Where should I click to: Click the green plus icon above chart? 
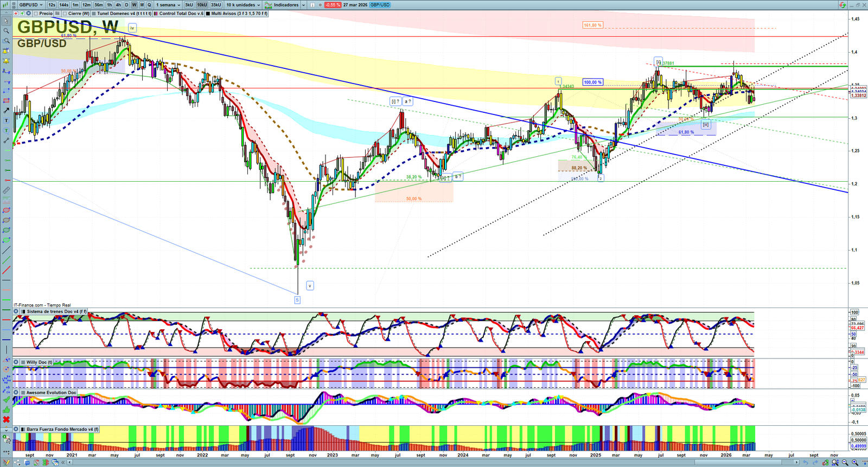22,14
